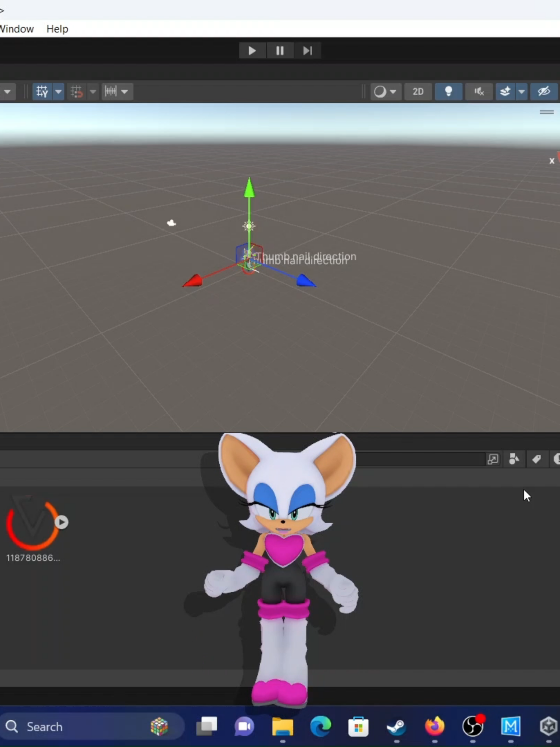Expand scene effects dropdown arrow

[x=522, y=92]
